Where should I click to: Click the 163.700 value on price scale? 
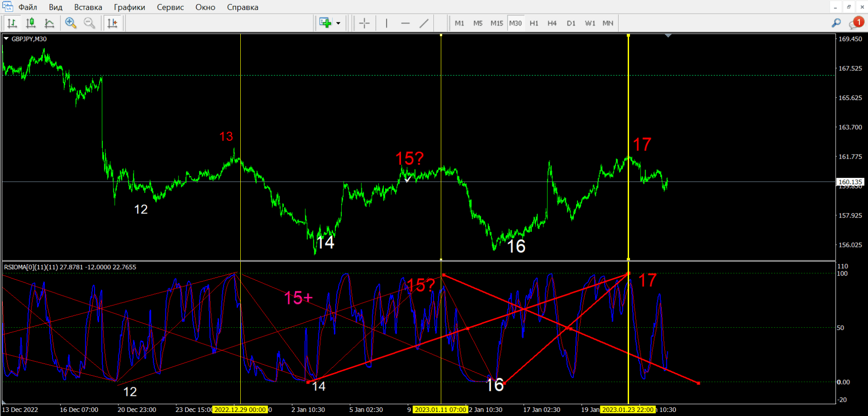tap(850, 127)
